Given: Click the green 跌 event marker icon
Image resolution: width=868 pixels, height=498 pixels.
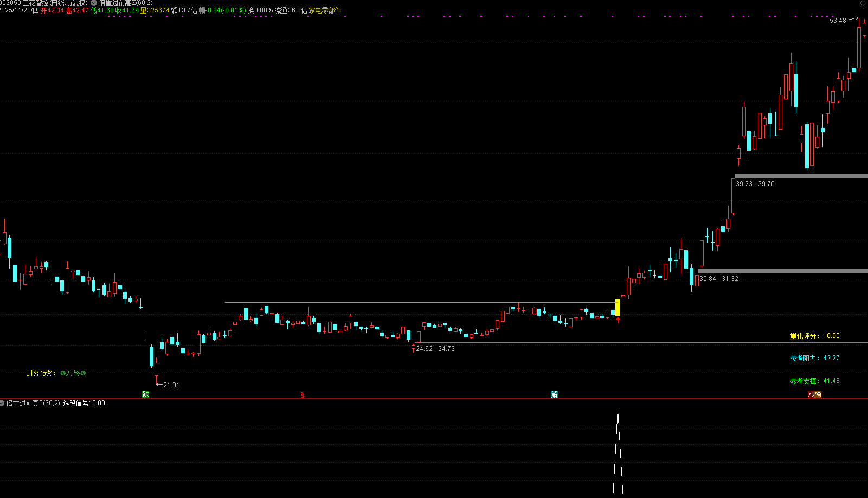Looking at the screenshot, I should pyautogui.click(x=146, y=394).
